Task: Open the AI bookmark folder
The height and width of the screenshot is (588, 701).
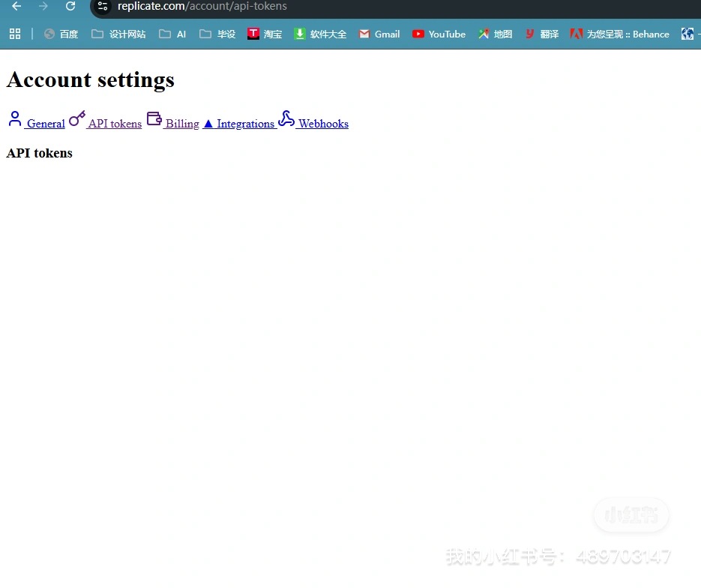Action: (172, 34)
